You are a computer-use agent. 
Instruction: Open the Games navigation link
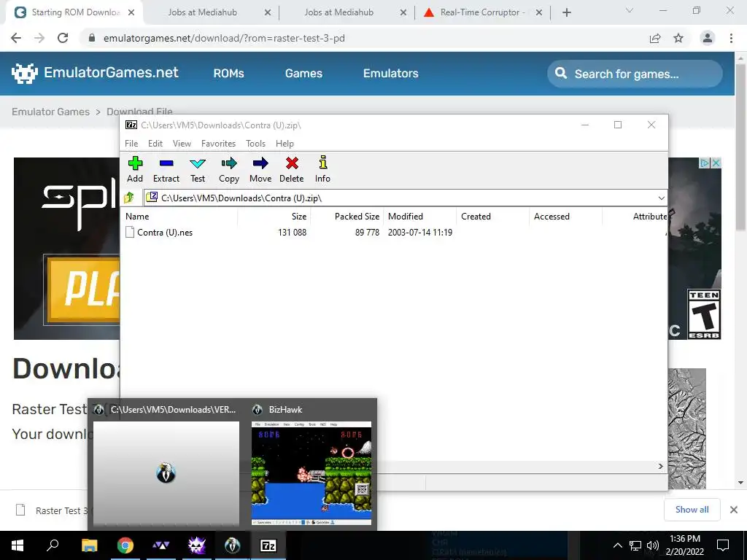coord(303,74)
